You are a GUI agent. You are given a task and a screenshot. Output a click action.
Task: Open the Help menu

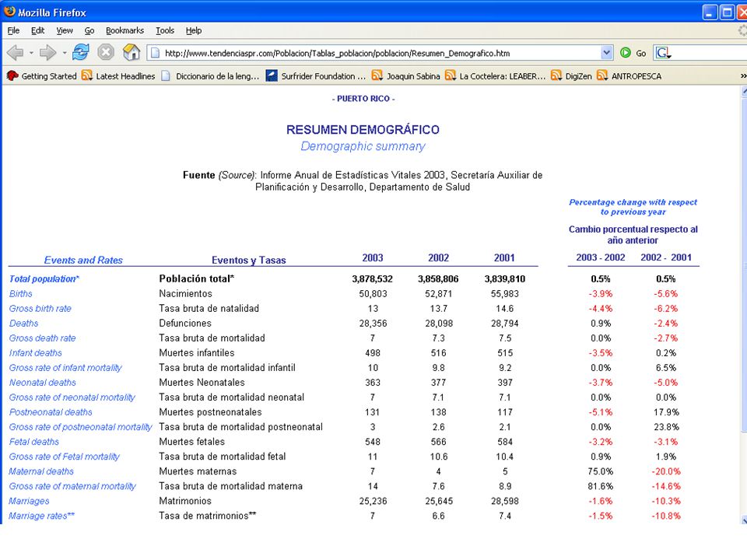tap(194, 30)
